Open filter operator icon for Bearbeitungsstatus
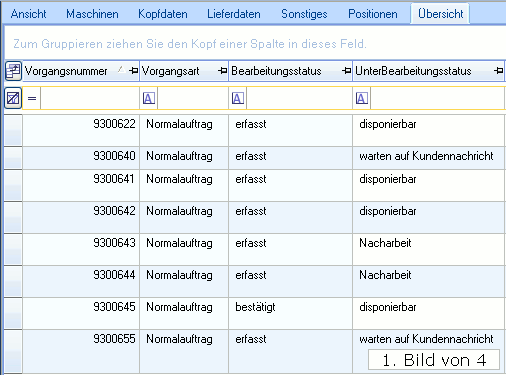Viewport: 506px width, 375px height. tap(238, 98)
